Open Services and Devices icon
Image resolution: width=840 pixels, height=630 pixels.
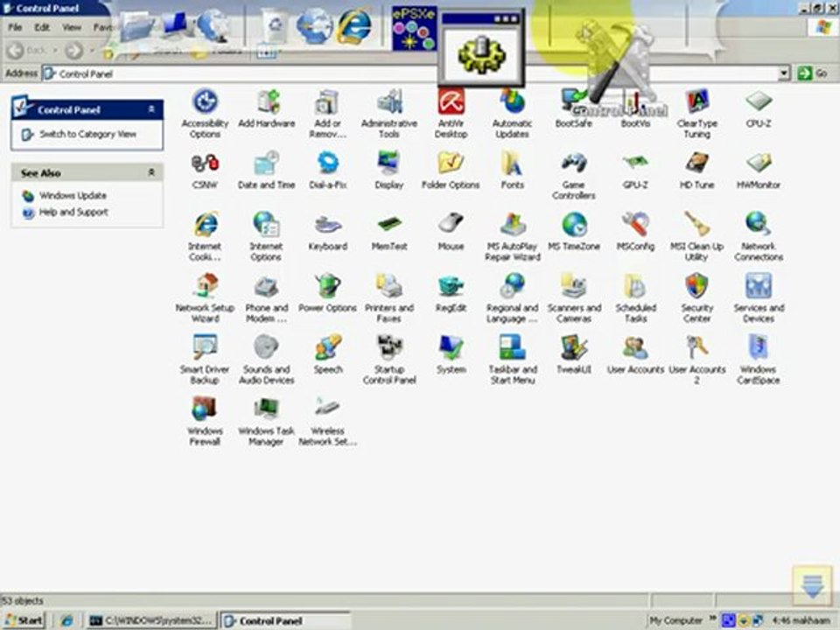(759, 297)
